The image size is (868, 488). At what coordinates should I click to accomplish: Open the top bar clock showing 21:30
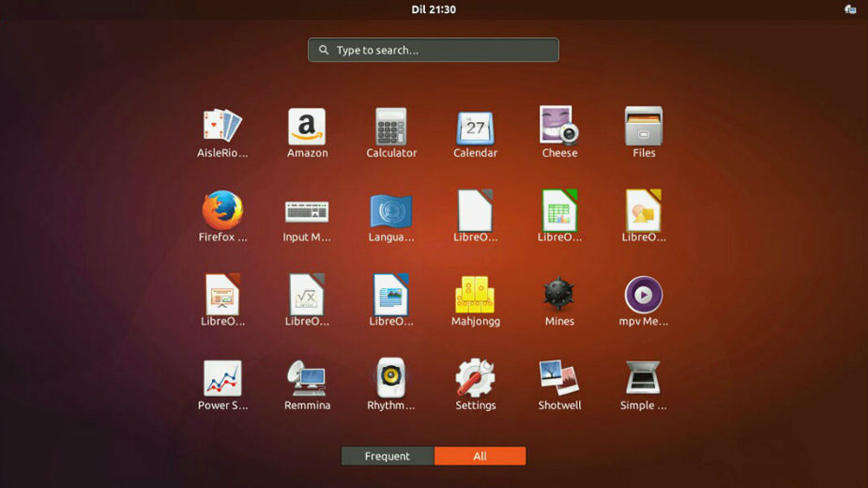(434, 9)
